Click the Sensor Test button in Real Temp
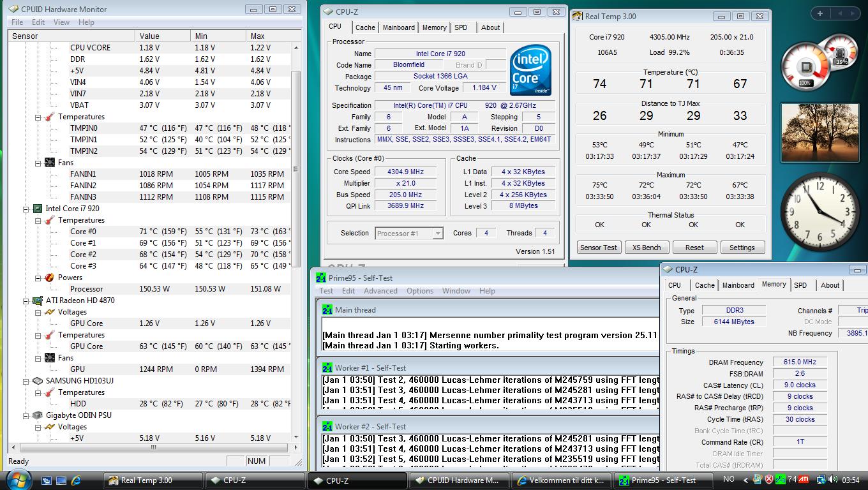The image size is (868, 490). point(599,248)
